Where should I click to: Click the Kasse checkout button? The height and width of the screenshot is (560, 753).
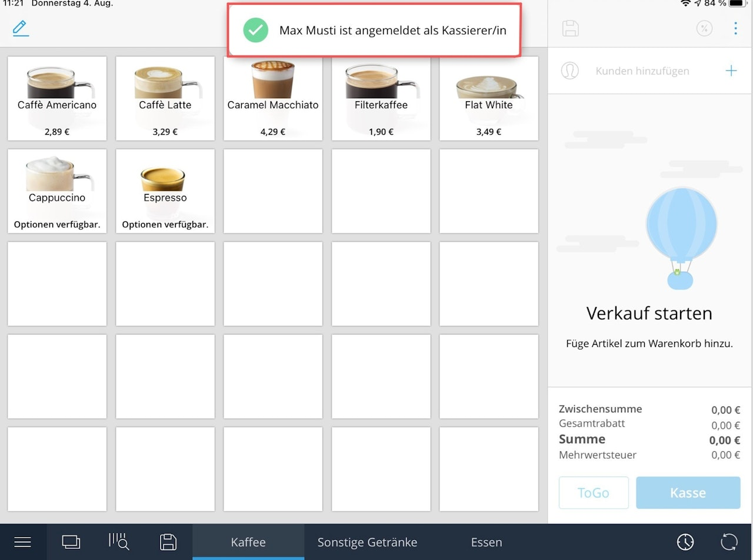click(x=688, y=492)
